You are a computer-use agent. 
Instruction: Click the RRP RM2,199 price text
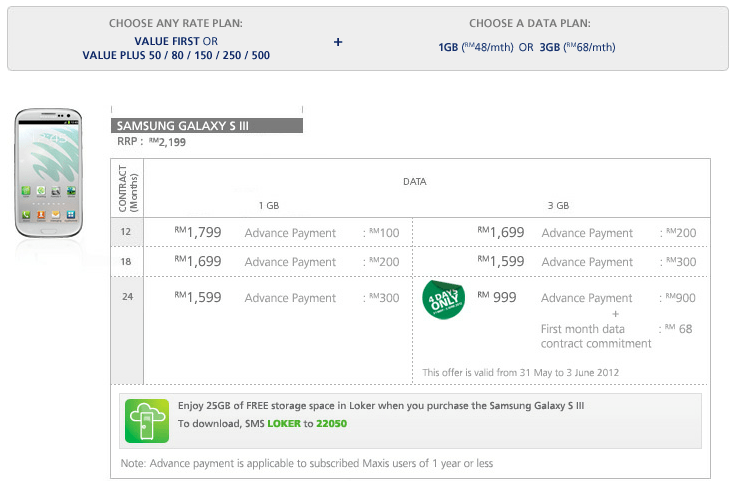click(x=151, y=142)
